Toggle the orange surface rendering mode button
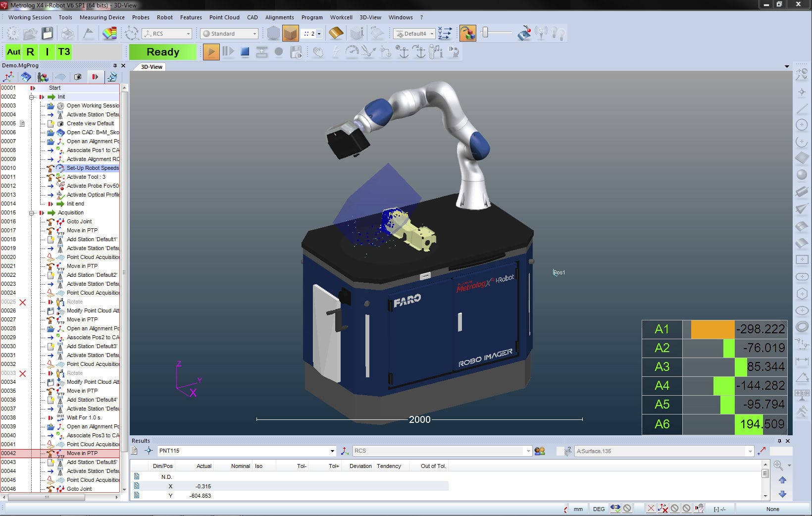 [x=290, y=33]
